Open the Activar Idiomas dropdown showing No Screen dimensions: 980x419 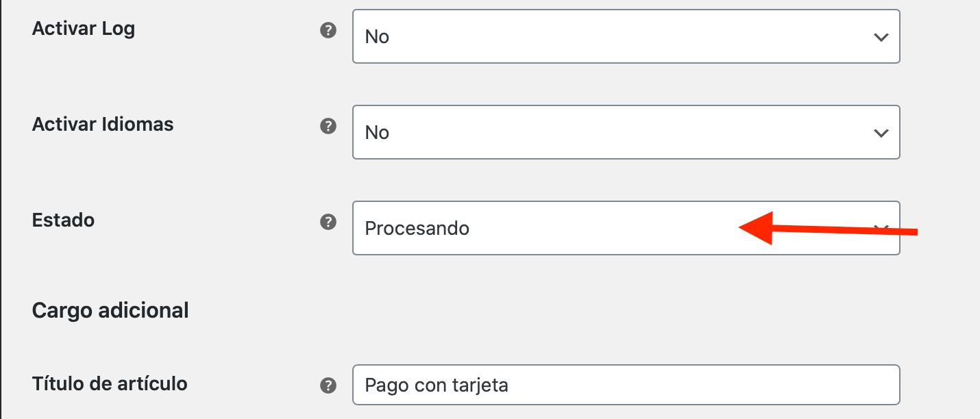[626, 132]
